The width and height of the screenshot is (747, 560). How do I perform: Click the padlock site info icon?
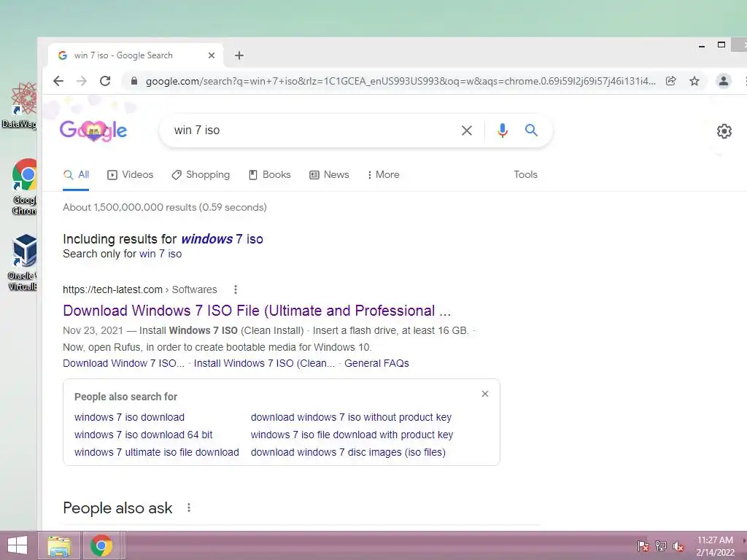click(x=134, y=81)
